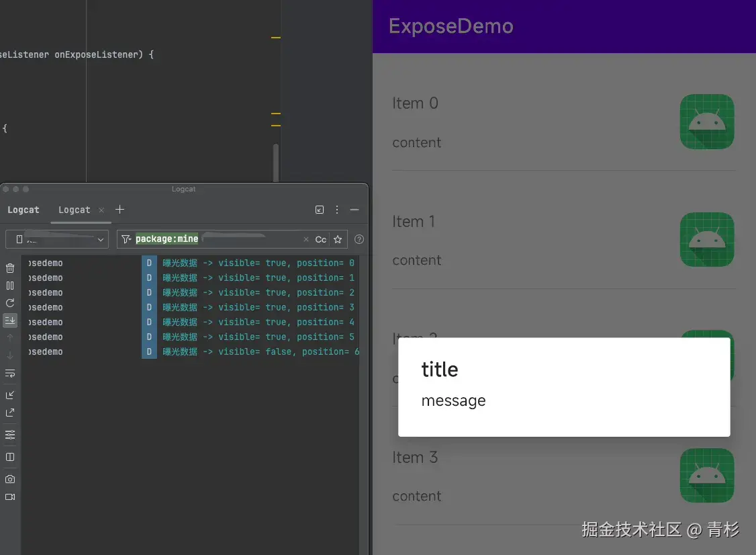
Task: Clear the Logcat log with trash icon
Action: point(10,267)
